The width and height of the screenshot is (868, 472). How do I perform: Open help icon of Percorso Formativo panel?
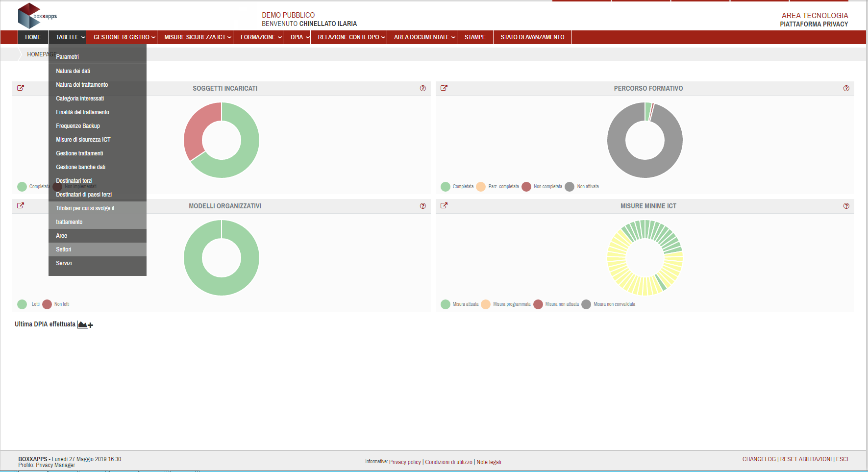[x=846, y=88]
